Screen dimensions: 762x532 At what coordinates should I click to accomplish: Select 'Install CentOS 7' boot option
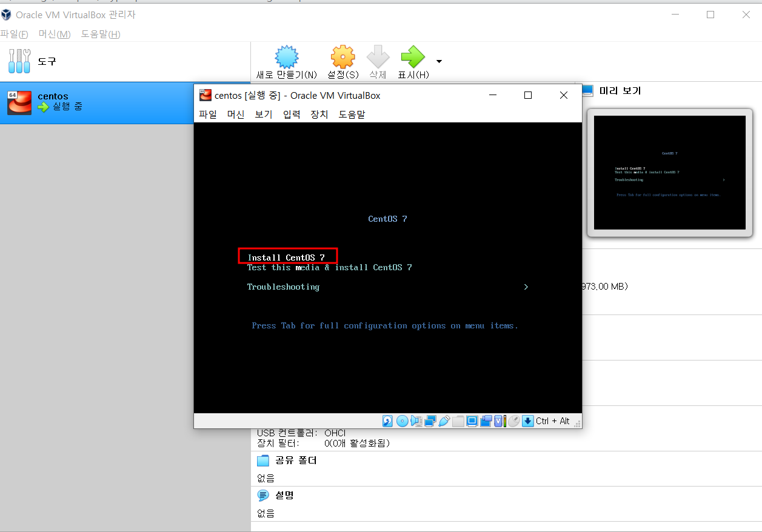tap(286, 258)
